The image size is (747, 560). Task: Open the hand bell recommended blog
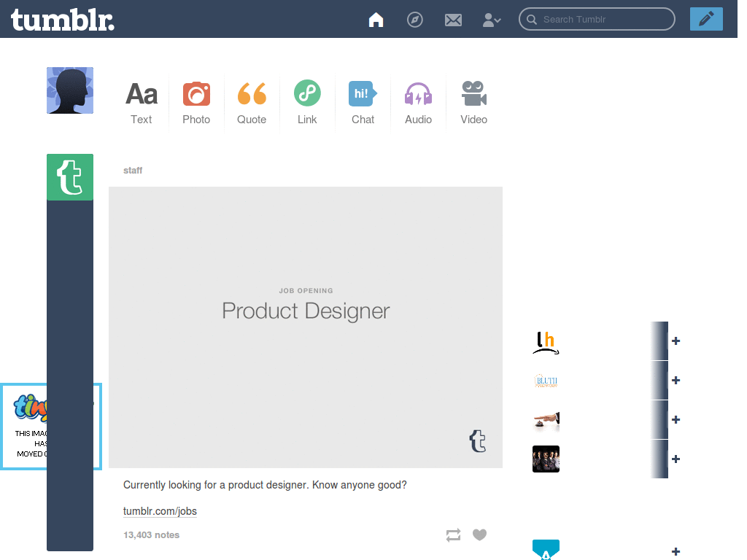coord(546,420)
